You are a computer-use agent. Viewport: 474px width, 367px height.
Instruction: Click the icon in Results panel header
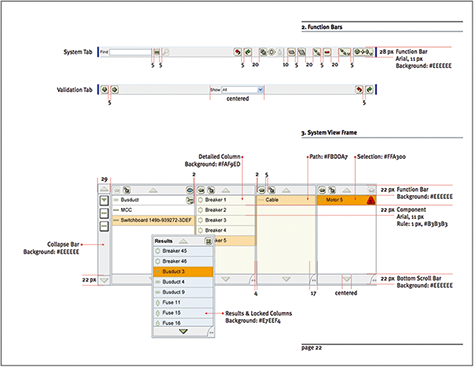click(x=208, y=241)
